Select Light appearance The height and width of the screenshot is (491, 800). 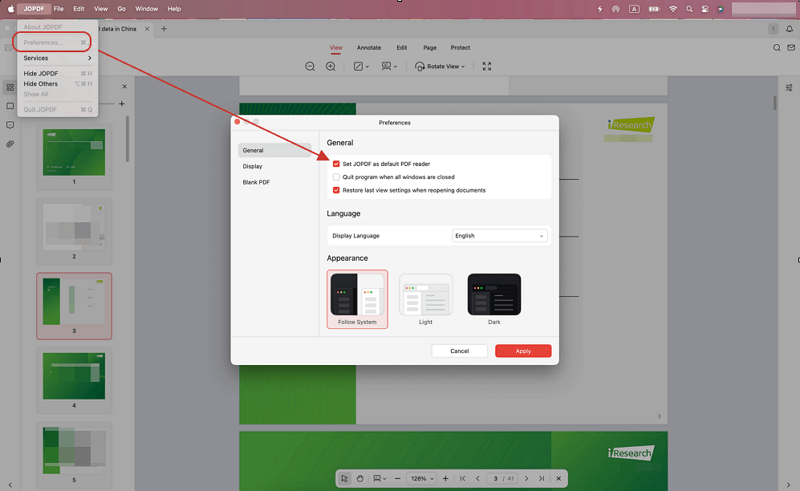tap(426, 299)
